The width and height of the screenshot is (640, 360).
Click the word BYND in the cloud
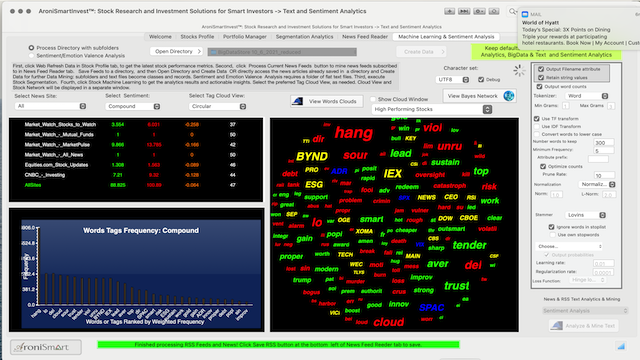coord(312,156)
